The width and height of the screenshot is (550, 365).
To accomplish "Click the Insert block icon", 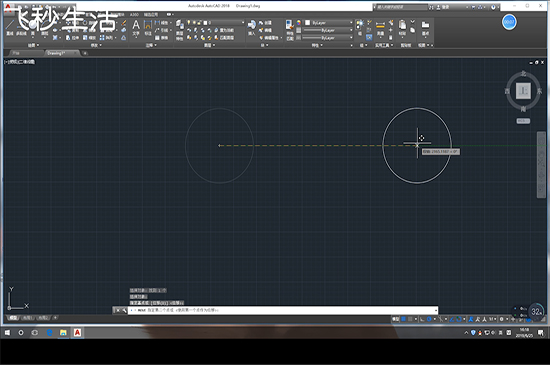I will 251,27.
